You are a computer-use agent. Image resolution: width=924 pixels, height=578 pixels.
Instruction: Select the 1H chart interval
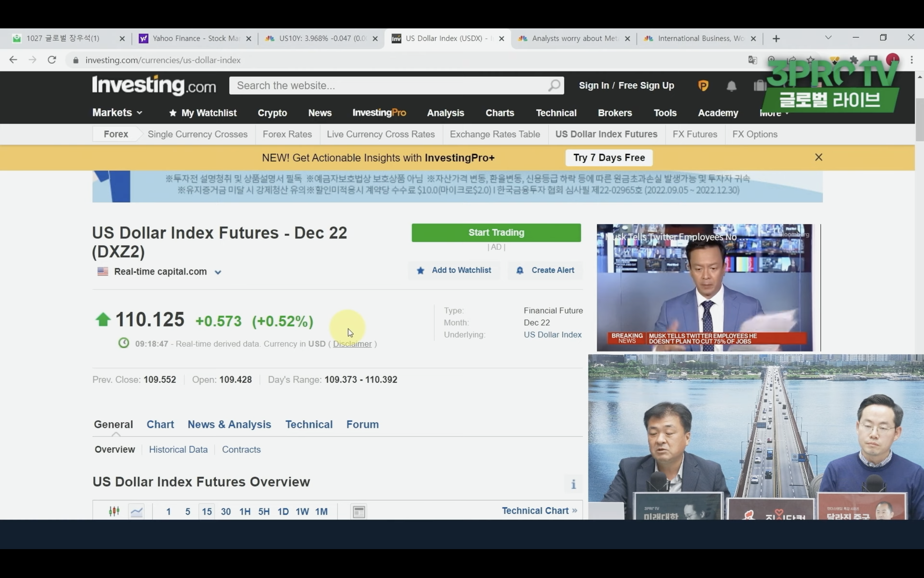[245, 511]
